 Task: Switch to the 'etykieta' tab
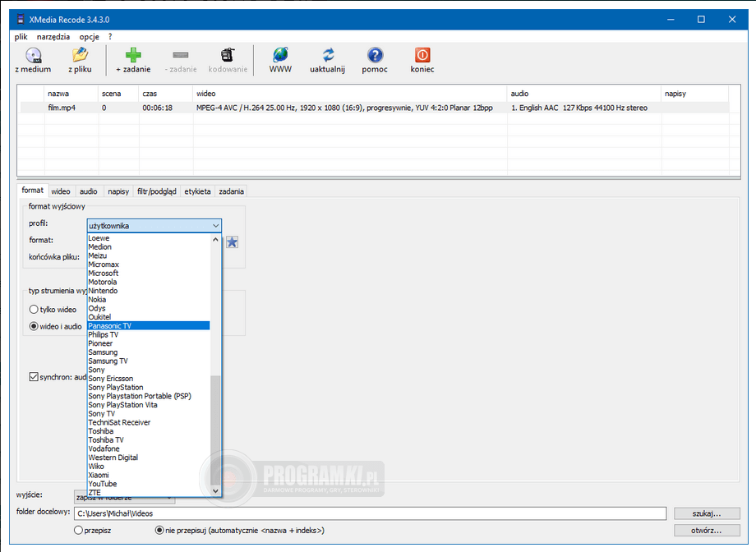(197, 191)
